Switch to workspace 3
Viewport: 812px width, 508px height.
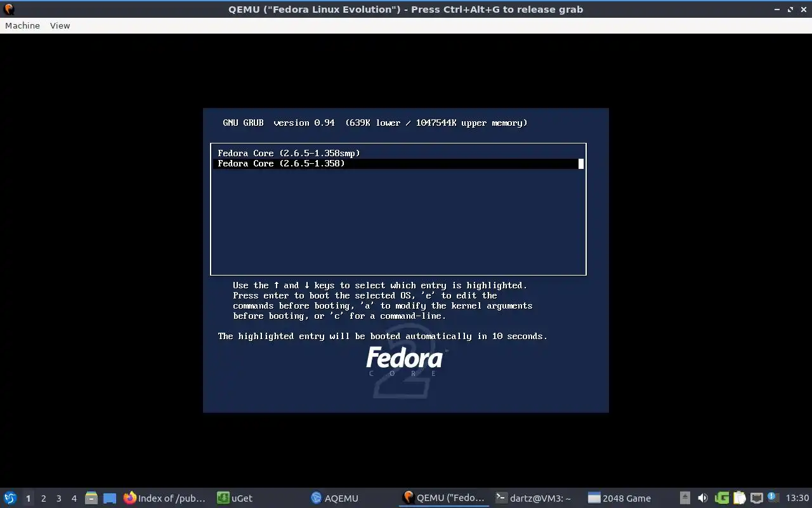(58, 498)
